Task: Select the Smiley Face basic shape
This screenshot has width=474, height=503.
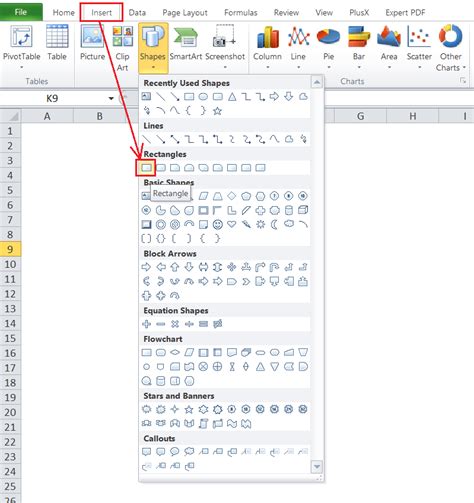Action: 218,224
